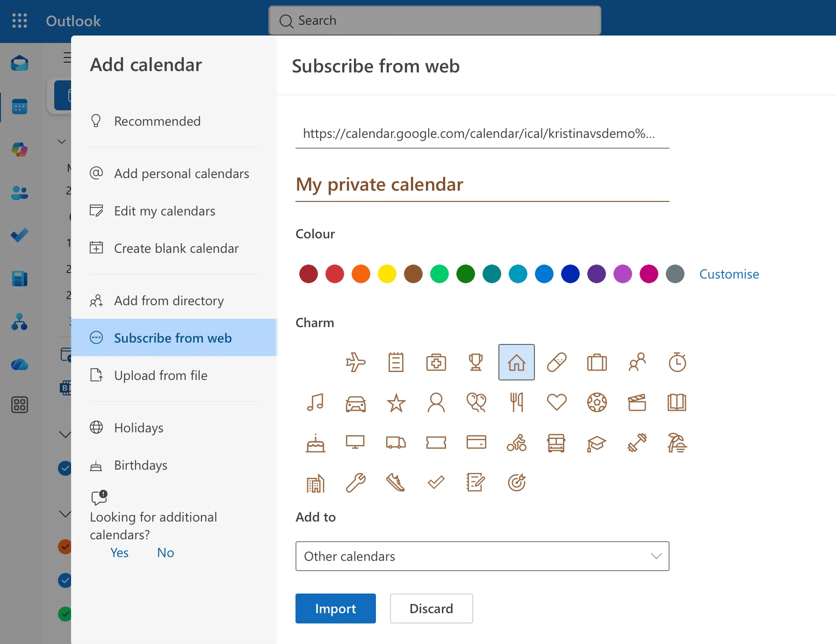
Task: Pick the fork and knife charm
Action: point(517,402)
